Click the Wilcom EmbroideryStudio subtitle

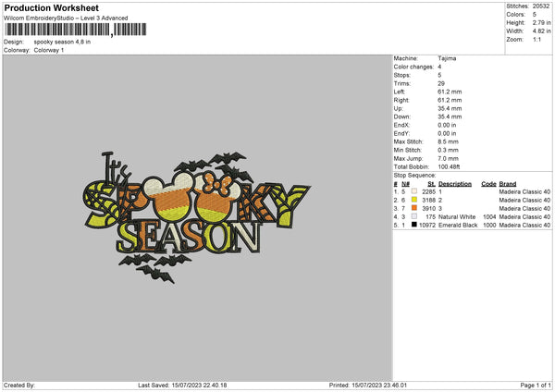pos(66,18)
